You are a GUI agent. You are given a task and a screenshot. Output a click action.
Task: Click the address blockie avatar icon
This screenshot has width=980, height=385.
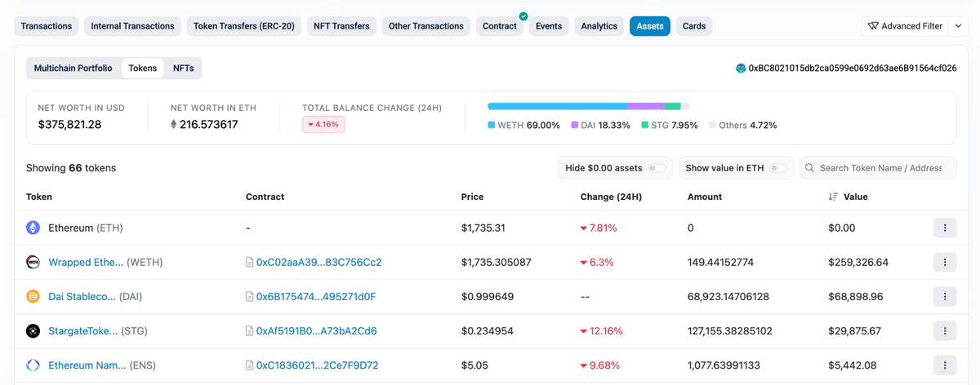point(741,69)
